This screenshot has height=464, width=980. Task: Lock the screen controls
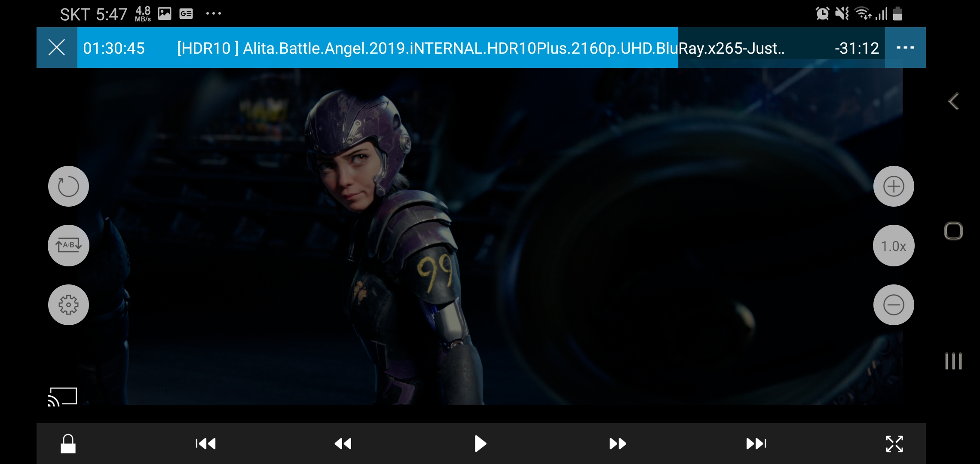(68, 443)
